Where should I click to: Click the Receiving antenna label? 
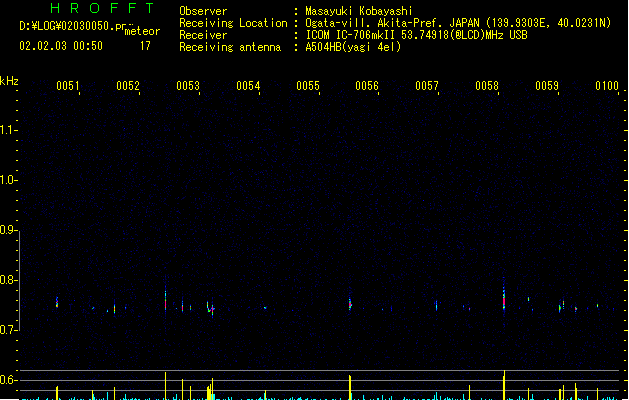coord(230,47)
